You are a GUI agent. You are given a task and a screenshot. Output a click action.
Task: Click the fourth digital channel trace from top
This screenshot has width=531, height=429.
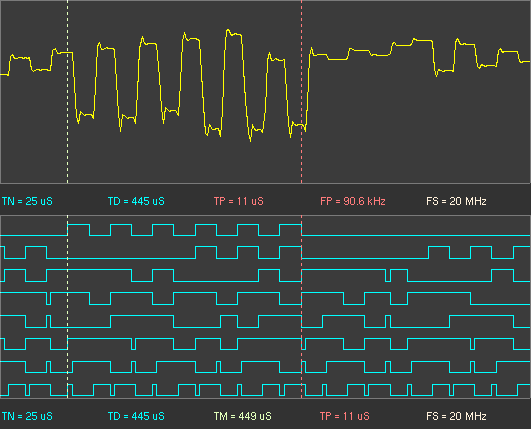pyautogui.click(x=265, y=298)
